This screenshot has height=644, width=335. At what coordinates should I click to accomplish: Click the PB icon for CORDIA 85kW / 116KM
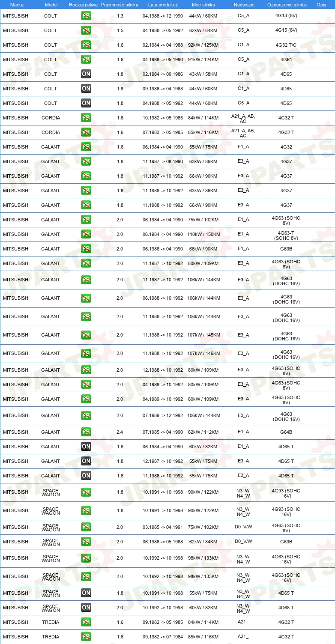[86, 132]
